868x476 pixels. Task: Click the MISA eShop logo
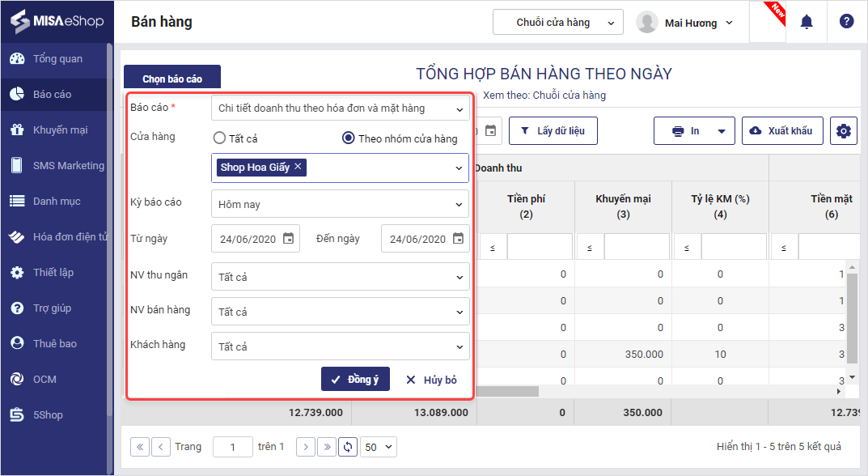[57, 21]
